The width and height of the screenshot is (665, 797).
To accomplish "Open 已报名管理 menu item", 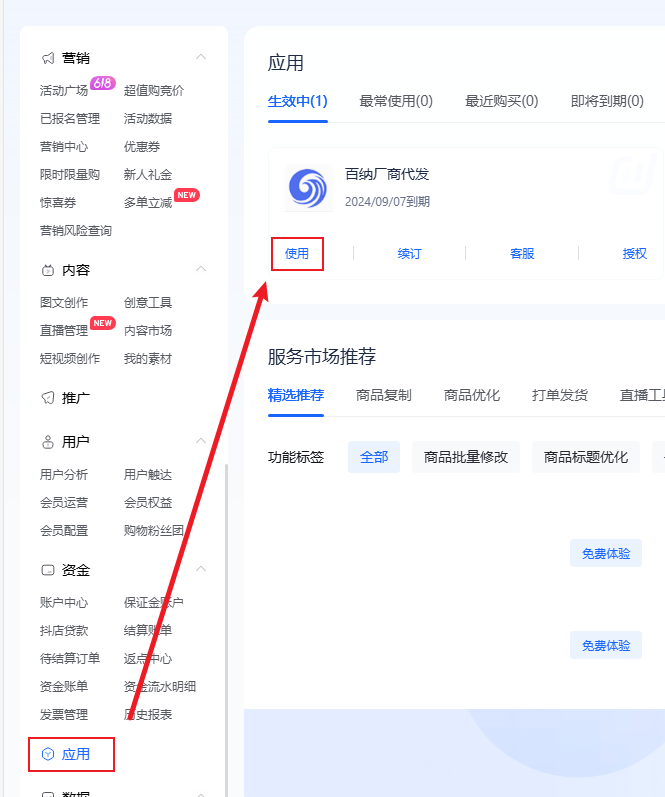I will coord(70,119).
